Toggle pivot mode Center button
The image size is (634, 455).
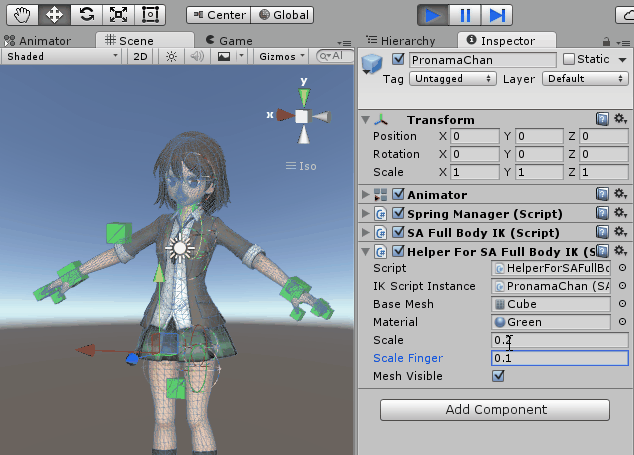click(x=219, y=15)
